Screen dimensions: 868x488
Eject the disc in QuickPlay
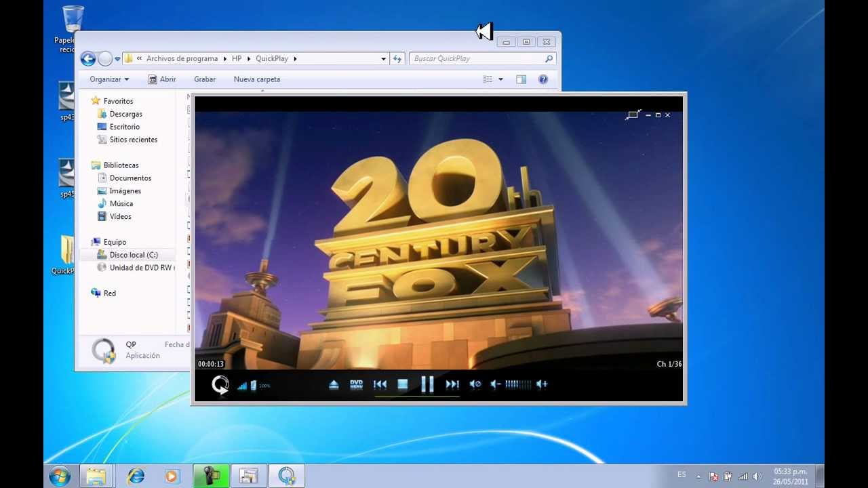[334, 384]
